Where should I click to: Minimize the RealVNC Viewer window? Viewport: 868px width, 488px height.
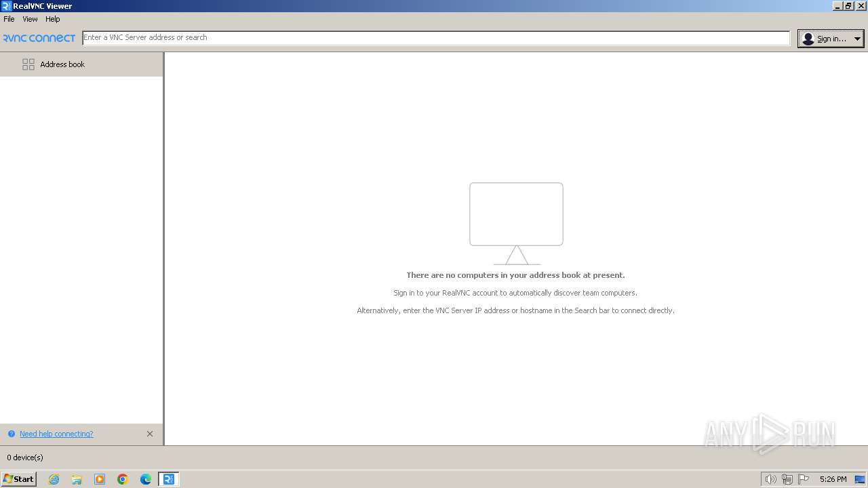pyautogui.click(x=837, y=6)
